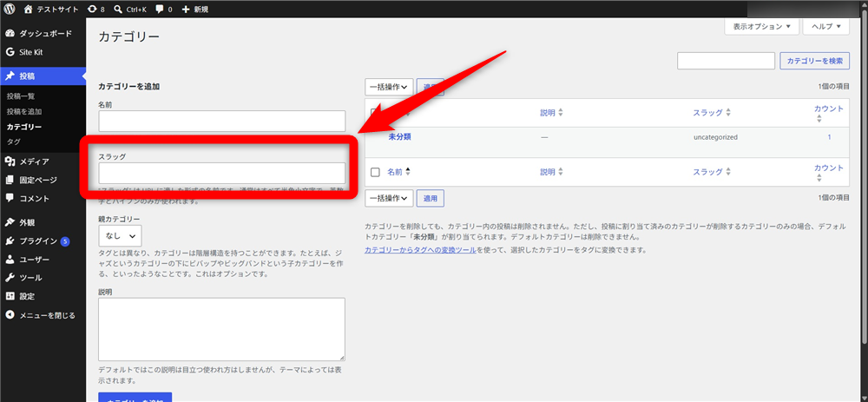Sort by 名前 in the table footer

tap(399, 172)
